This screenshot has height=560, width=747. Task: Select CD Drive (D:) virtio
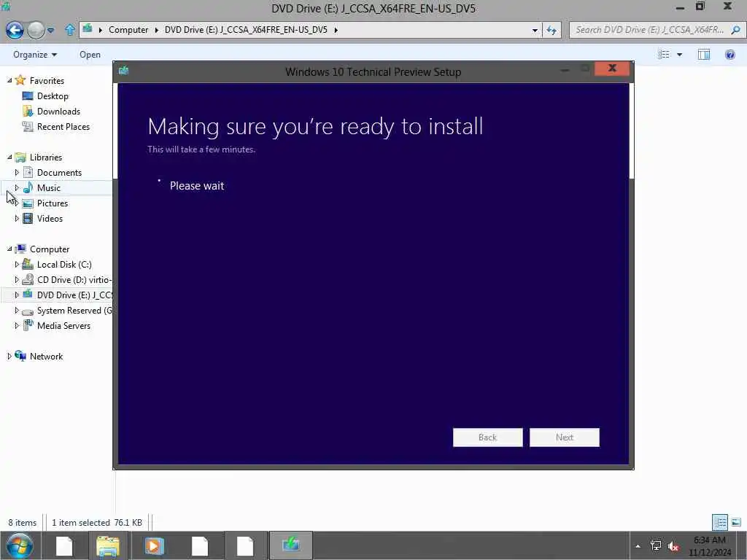74,279
